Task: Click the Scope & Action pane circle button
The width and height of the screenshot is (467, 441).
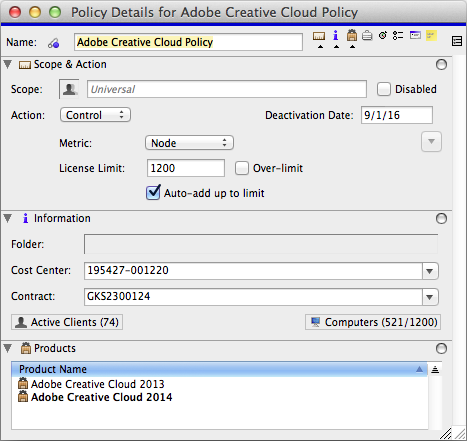Action: point(441,65)
